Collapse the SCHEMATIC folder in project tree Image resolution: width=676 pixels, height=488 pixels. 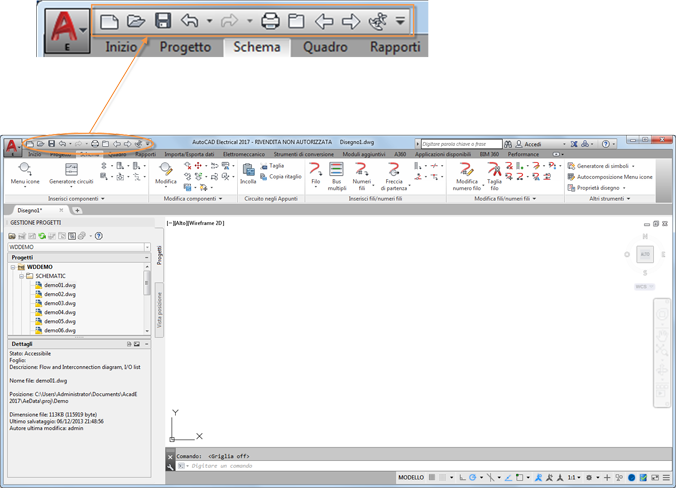click(21, 276)
